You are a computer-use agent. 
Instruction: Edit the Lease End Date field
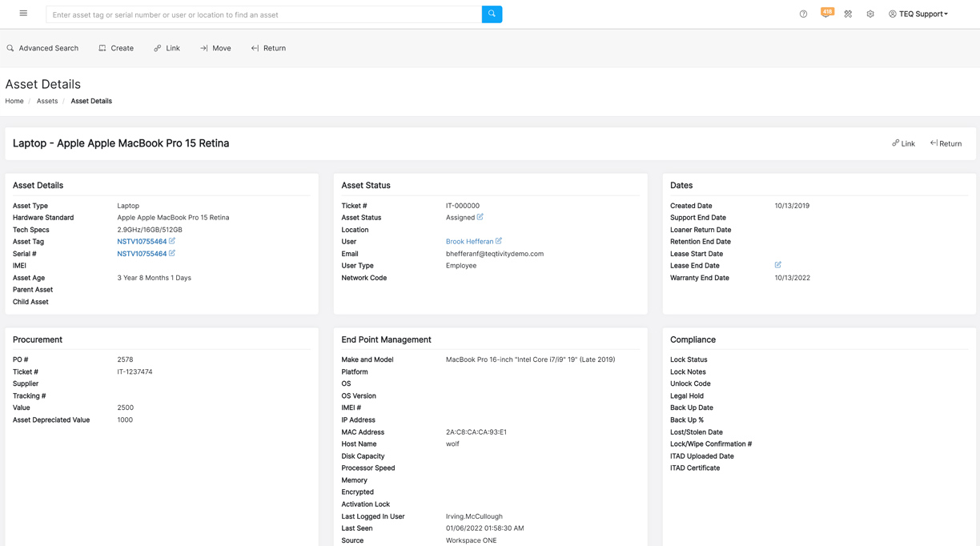coord(777,265)
